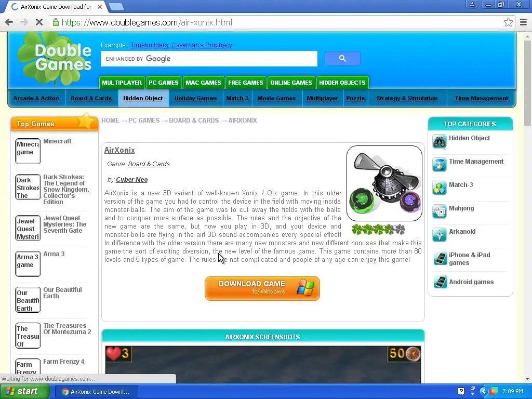Click the Arkanoid category icon
The image size is (532, 399).
point(440,235)
